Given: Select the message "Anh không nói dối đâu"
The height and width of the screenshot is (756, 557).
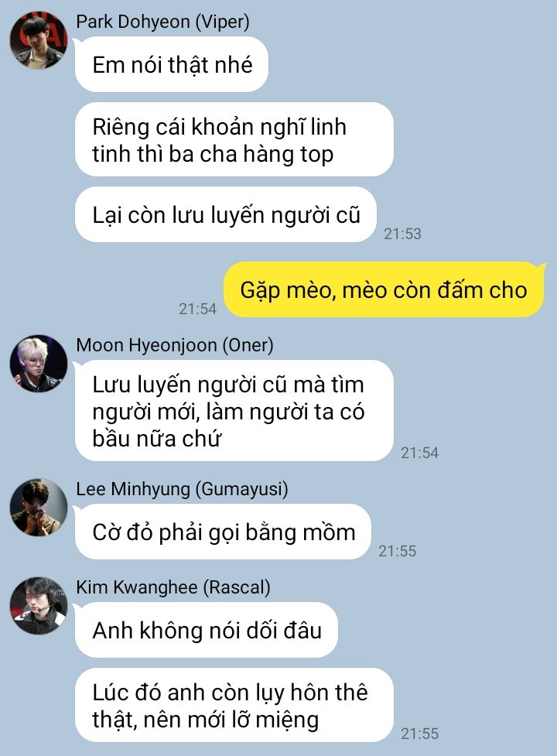Looking at the screenshot, I should (207, 630).
